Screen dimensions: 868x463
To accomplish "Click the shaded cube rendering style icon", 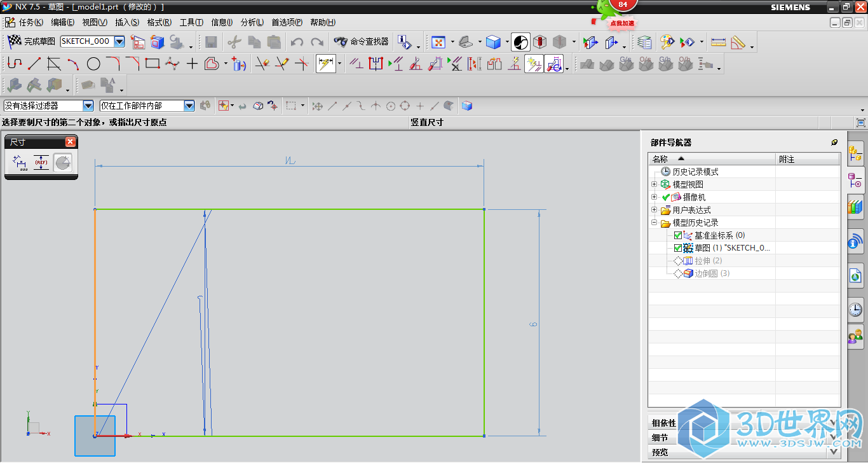I will [x=493, y=42].
